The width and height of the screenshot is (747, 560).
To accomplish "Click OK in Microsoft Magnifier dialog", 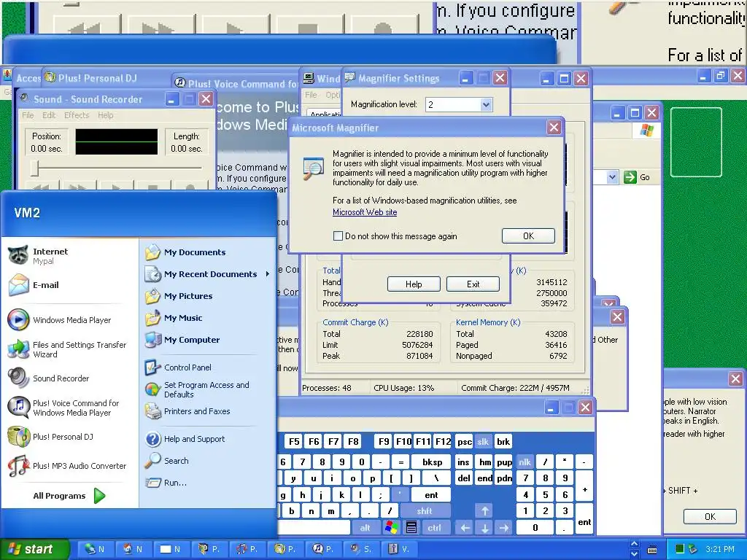I will point(528,236).
